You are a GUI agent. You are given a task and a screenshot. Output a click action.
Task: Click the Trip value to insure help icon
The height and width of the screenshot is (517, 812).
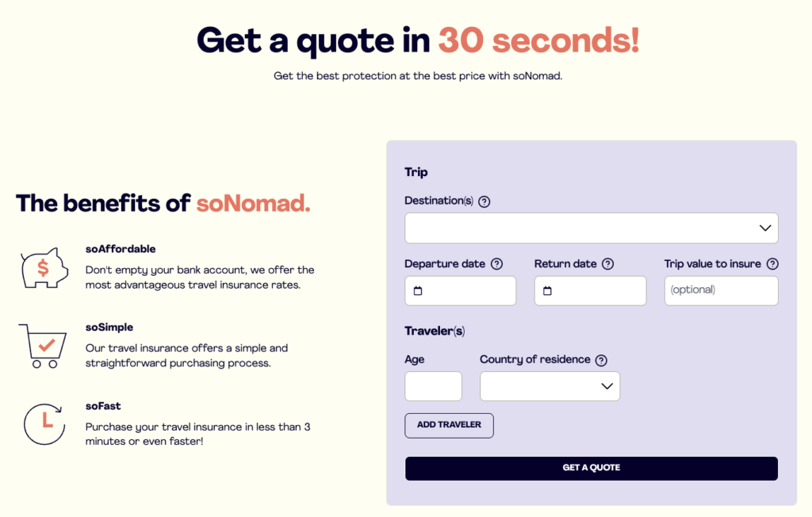pos(772,264)
